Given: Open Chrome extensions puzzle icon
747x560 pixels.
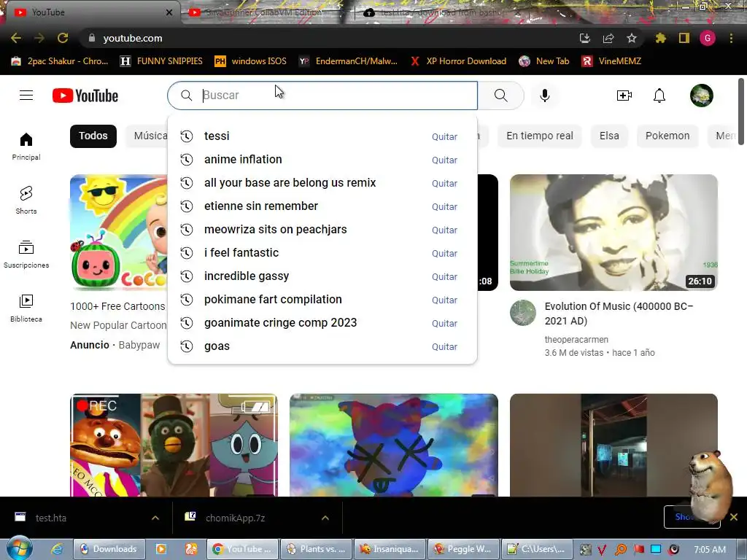Looking at the screenshot, I should [660, 38].
